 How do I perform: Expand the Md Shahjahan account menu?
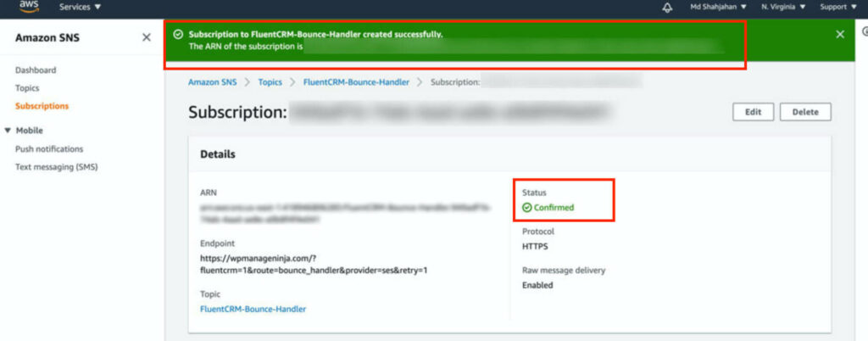[x=718, y=7]
